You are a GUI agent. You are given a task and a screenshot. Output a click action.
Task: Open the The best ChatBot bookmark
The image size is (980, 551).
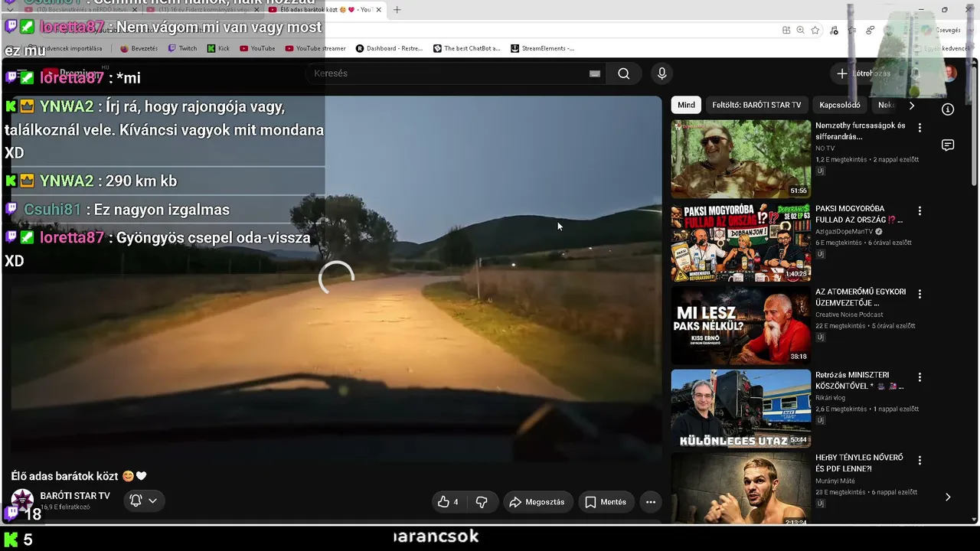click(x=466, y=48)
